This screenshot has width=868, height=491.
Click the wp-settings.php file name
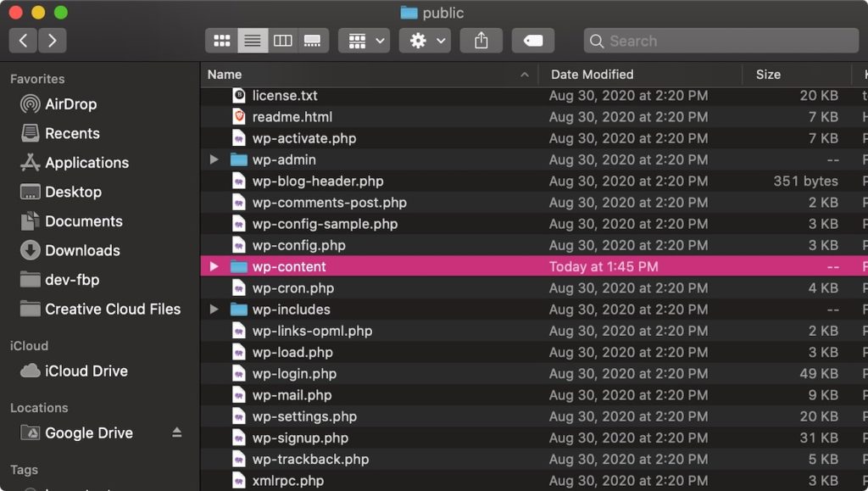click(304, 417)
